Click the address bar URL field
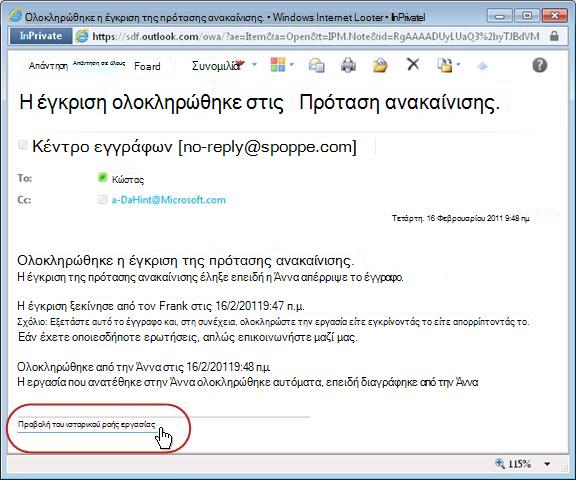This screenshot has height=480, width=576. coord(316,36)
